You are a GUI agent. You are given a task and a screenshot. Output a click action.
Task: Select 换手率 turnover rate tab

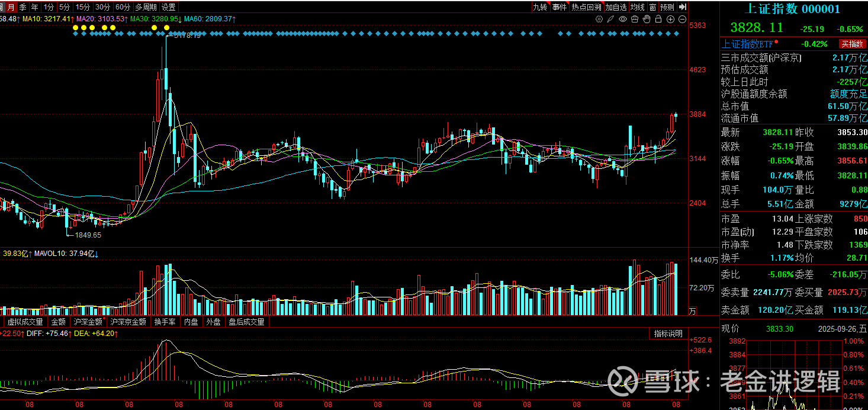(x=165, y=322)
